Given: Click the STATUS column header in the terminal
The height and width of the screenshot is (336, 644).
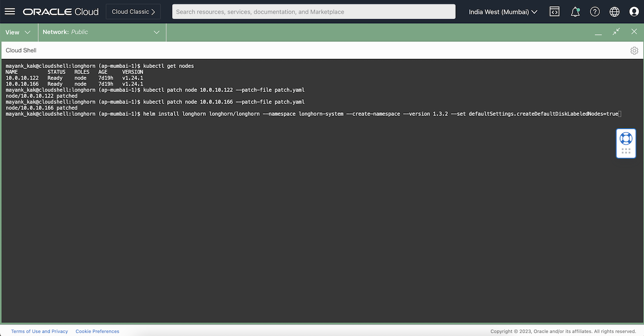Looking at the screenshot, I should [x=57, y=72].
